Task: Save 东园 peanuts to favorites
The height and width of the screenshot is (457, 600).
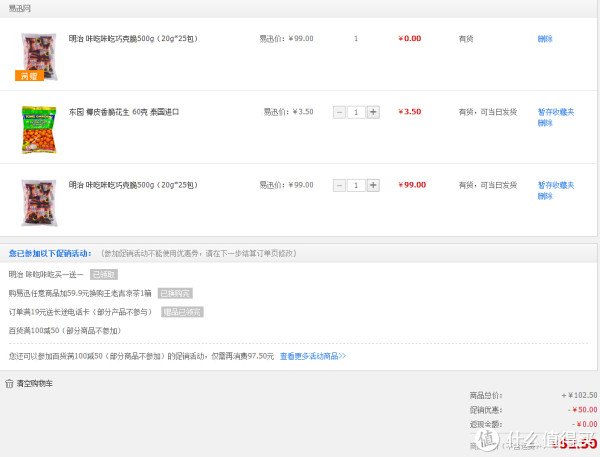Action: pos(556,112)
